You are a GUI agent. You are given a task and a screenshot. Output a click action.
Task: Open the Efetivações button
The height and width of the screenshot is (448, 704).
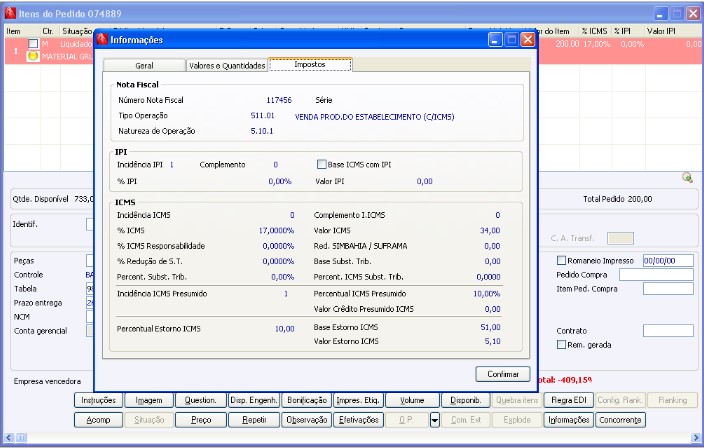click(x=359, y=420)
